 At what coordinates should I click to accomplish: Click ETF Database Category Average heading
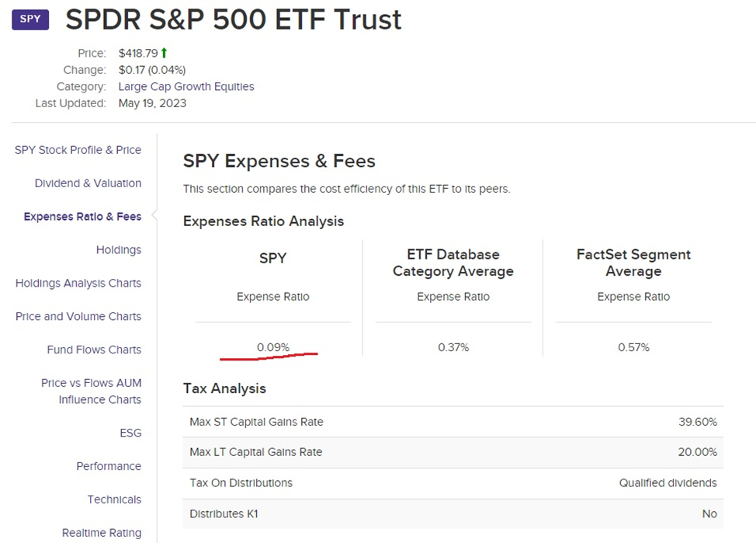click(x=453, y=263)
